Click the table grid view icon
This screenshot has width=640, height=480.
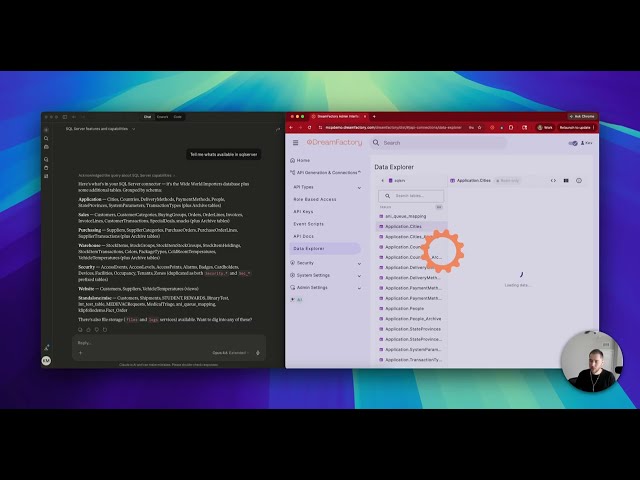566,180
